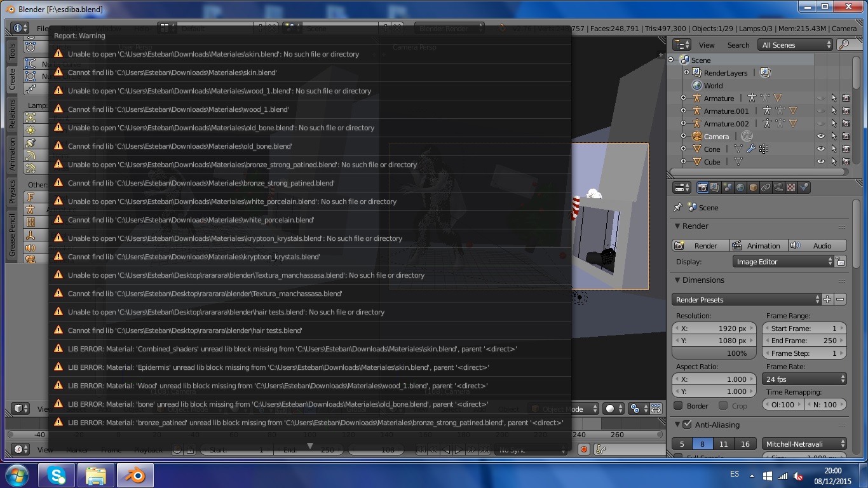Open the 24 fps frame rate dropdown
Image resolution: width=868 pixels, height=488 pixels.
(x=804, y=379)
